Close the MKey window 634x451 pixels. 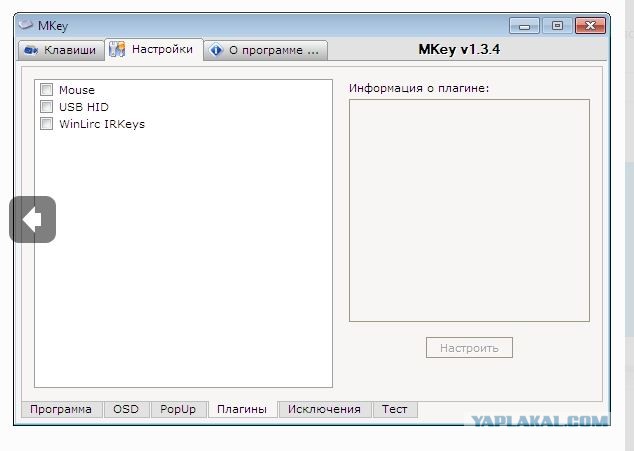(590, 26)
